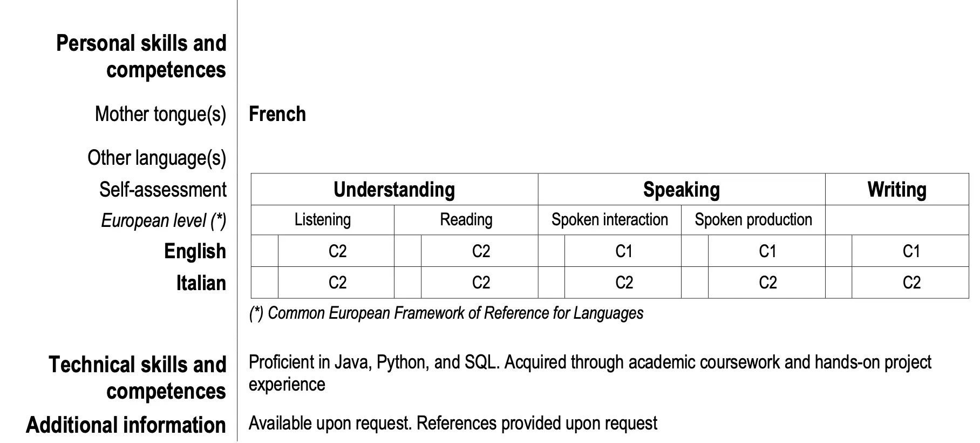Click the Additional information heading
The height and width of the screenshot is (443, 980).
pos(126,425)
